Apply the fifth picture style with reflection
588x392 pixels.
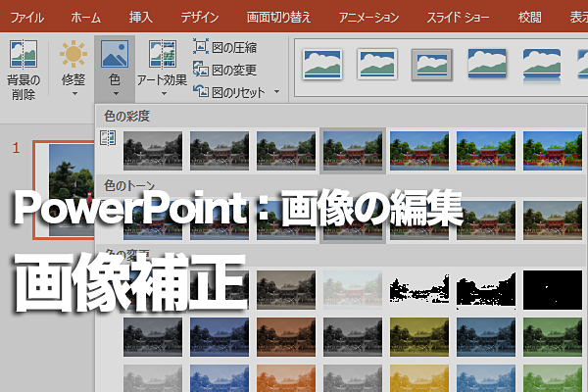pyautogui.click(x=542, y=65)
